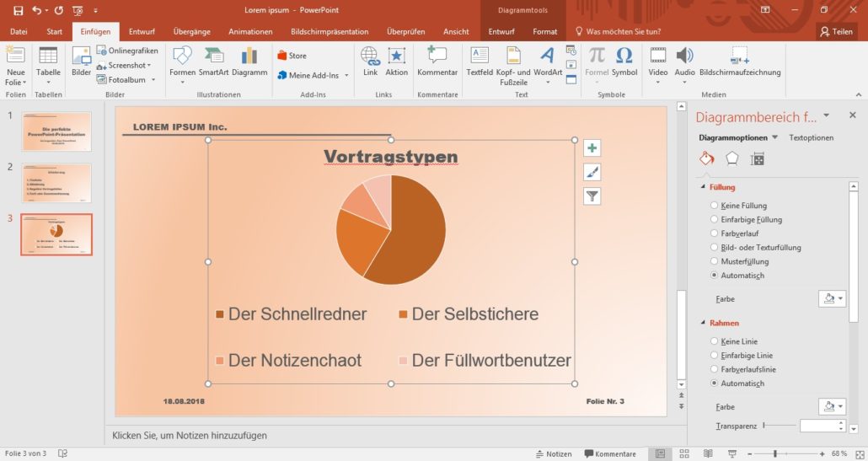This screenshot has height=461, width=868.
Task: Select Keine Füllung radio button
Action: [x=714, y=206]
